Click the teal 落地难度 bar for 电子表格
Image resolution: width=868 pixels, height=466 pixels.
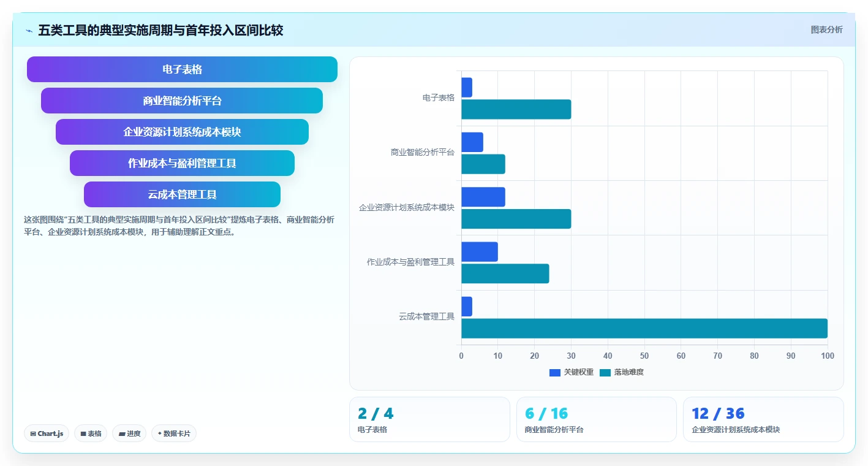[x=516, y=109]
